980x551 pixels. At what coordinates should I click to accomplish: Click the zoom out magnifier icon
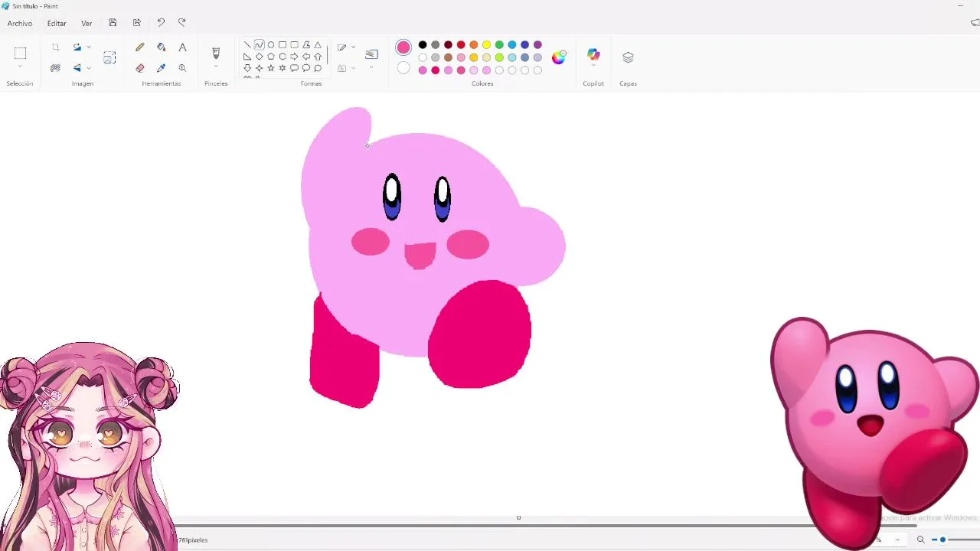tap(920, 540)
